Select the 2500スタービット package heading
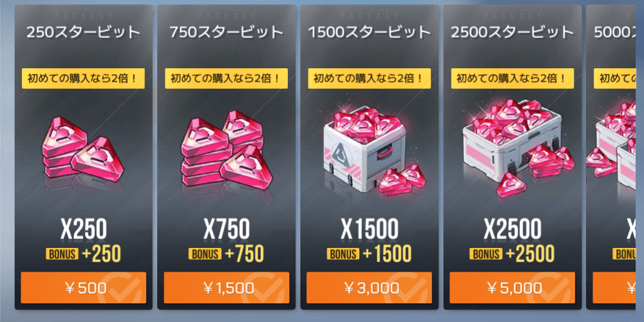Viewport: 644px width, 322px height. pyautogui.click(x=512, y=32)
